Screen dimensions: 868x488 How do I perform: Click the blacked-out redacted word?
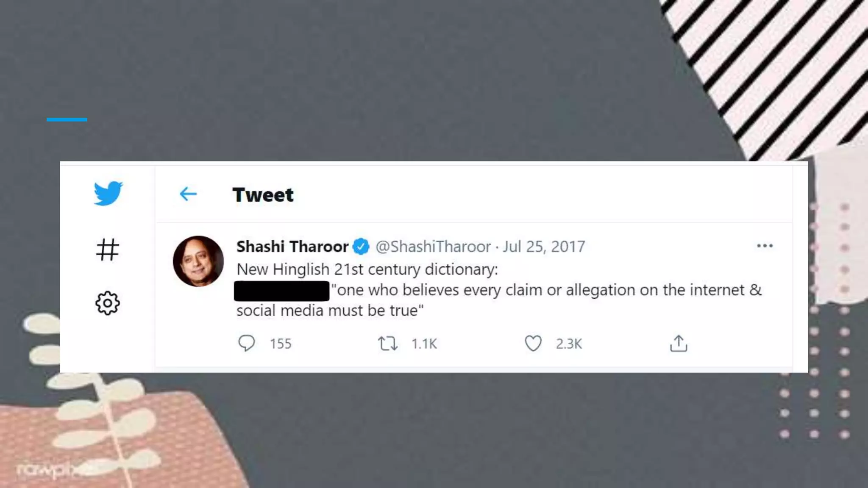(x=282, y=291)
